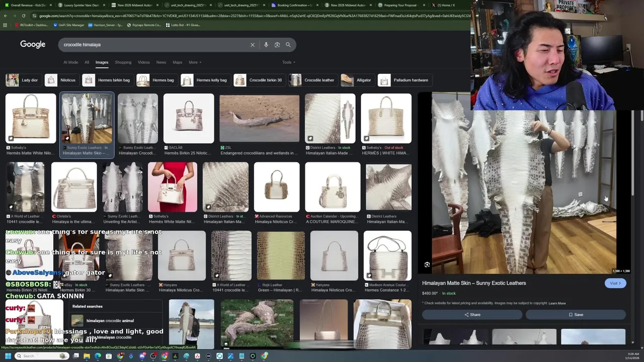Viewport: 644px width, 362px height.
Task: Click the large crocodile skin preview image
Action: point(524,184)
